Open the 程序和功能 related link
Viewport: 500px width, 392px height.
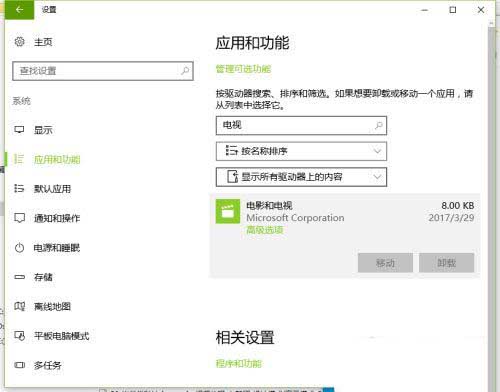coord(239,363)
